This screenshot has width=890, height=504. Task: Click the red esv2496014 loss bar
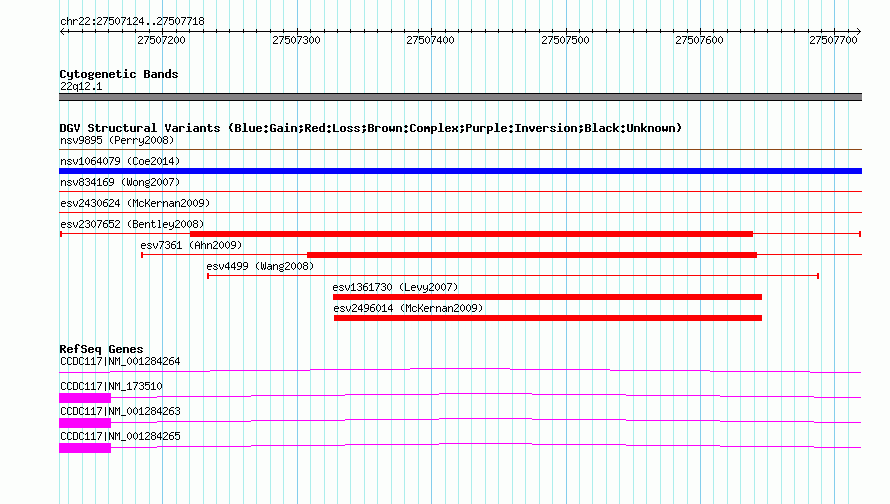click(548, 318)
